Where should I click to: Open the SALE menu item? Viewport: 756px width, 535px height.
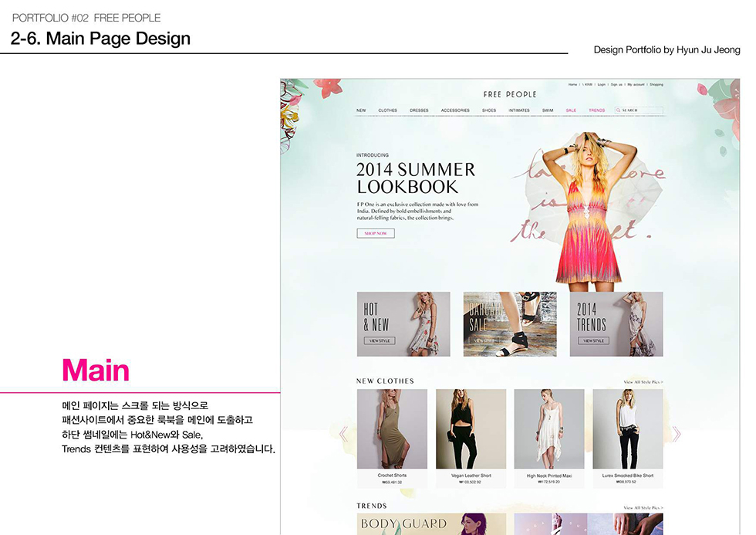(571, 110)
